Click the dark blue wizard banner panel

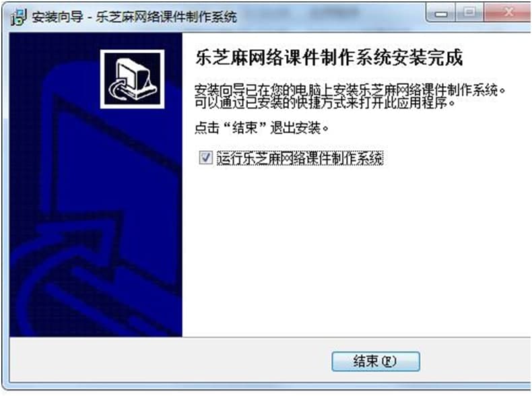96,185
